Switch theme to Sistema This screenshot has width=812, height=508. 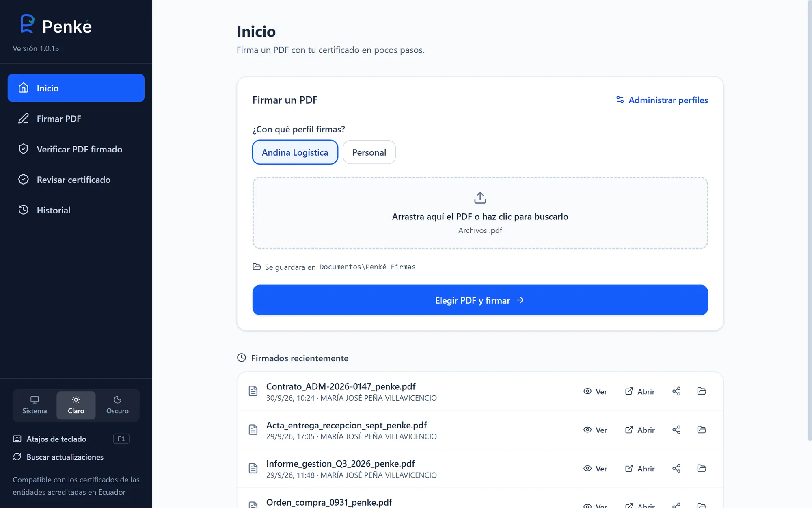35,405
